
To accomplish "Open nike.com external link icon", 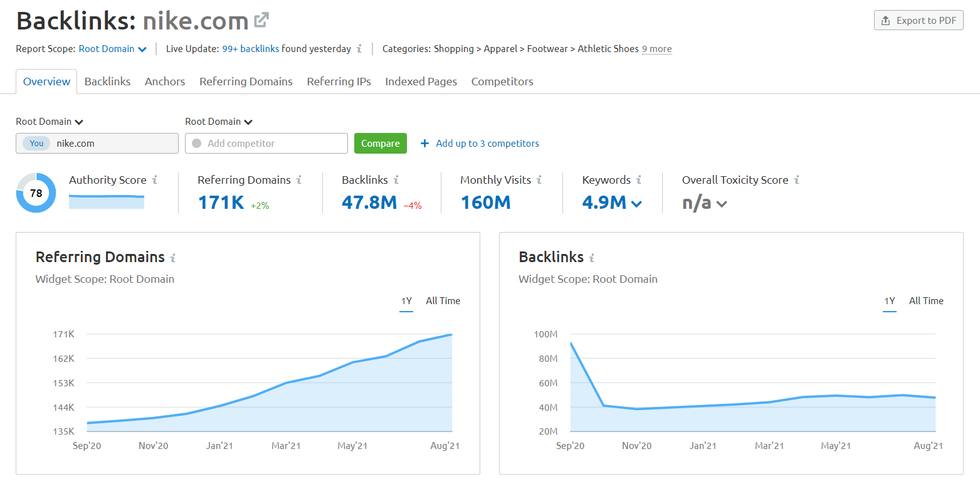I will pos(261,21).
